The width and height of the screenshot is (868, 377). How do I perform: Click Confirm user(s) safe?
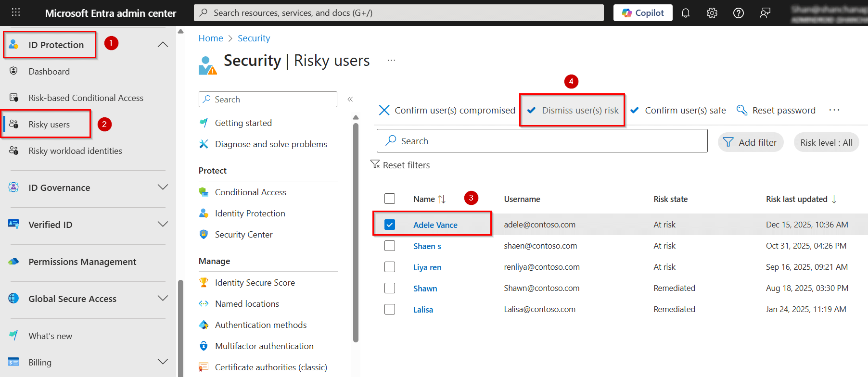click(678, 110)
